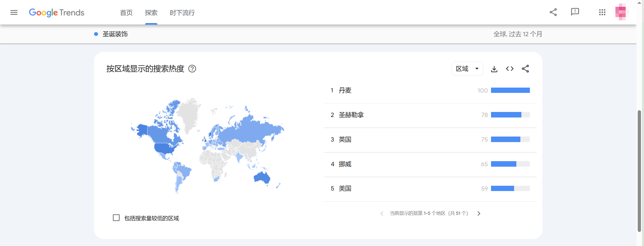644x246 pixels.
Task: Open the send feedback icon
Action: coord(575,12)
